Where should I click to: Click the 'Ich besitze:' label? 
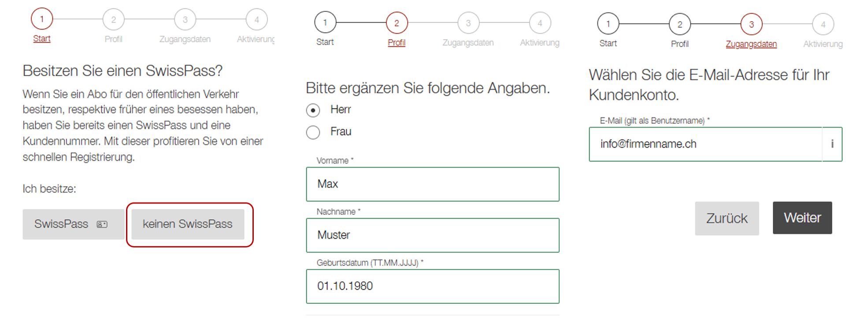click(49, 189)
